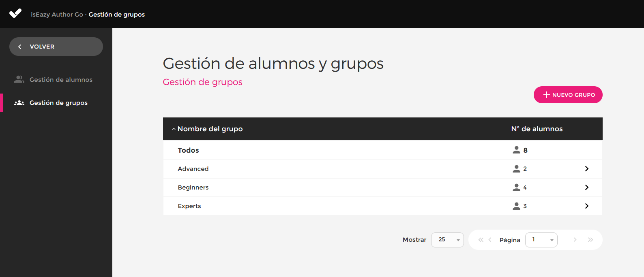Open Gestión de alumnos in the sidebar
644x277 pixels.
tap(61, 80)
